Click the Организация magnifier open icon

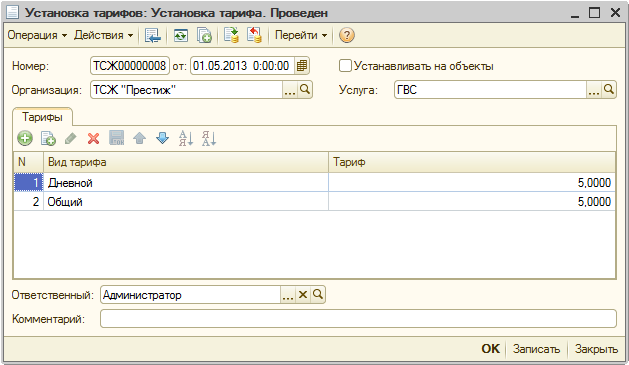tap(305, 90)
